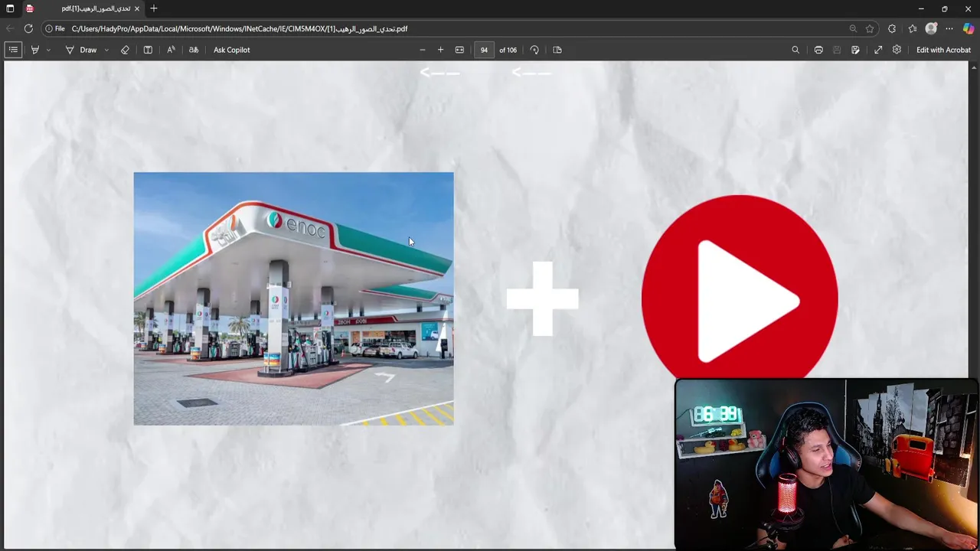Click the address bar file path

click(x=240, y=28)
